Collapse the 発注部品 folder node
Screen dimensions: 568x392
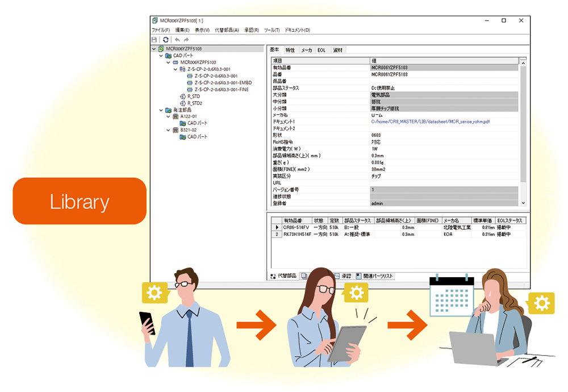[x=161, y=110]
